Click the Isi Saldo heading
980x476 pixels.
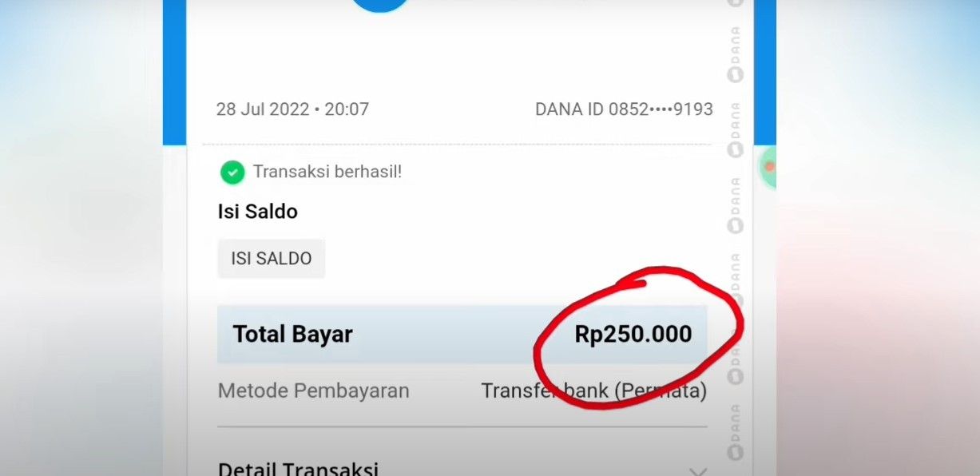pos(257,212)
